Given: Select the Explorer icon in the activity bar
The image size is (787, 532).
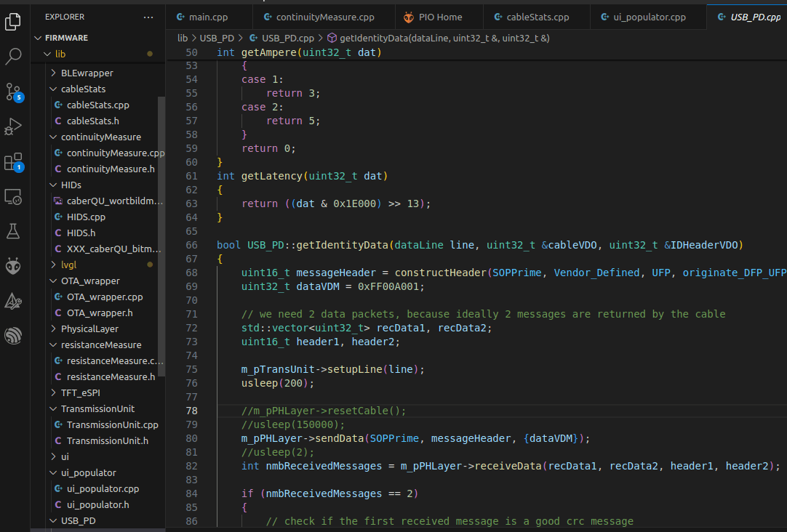Looking at the screenshot, I should [x=13, y=22].
